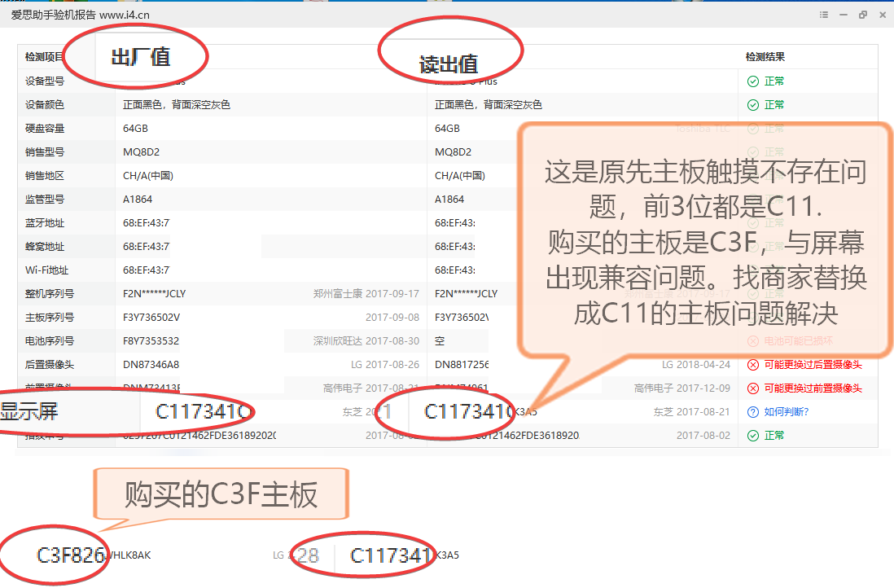Click red X icon for front camera warning
This screenshot has height=588, width=894.
[x=752, y=388]
